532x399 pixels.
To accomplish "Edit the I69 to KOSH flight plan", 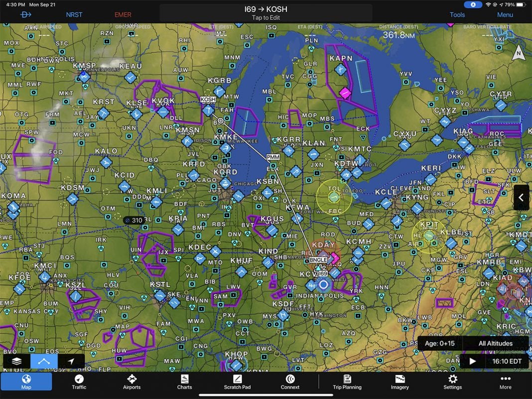I will click(x=266, y=12).
